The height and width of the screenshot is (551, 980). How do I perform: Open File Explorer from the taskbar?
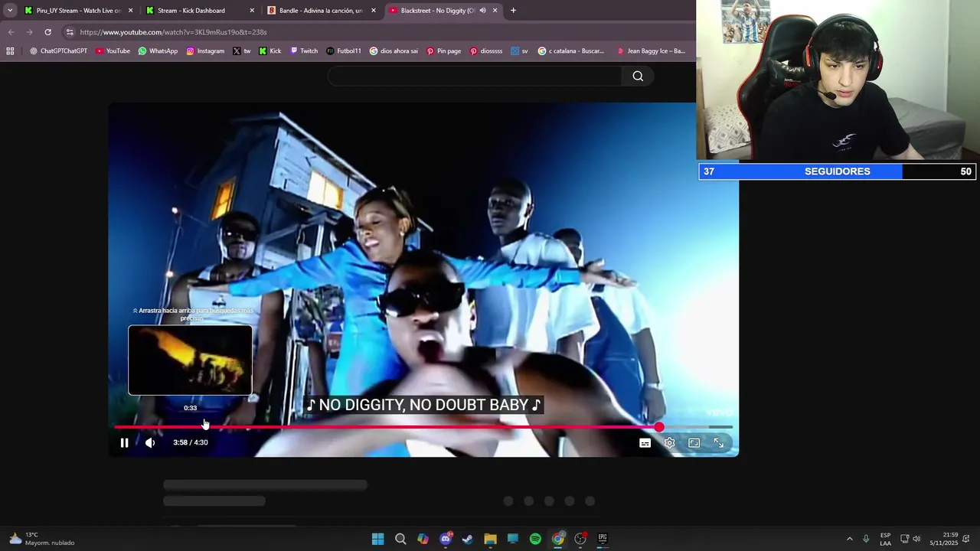490,539
